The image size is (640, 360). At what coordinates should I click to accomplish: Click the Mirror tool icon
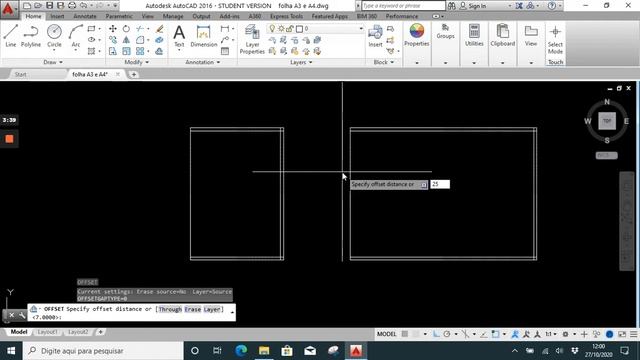pyautogui.click(x=126, y=40)
